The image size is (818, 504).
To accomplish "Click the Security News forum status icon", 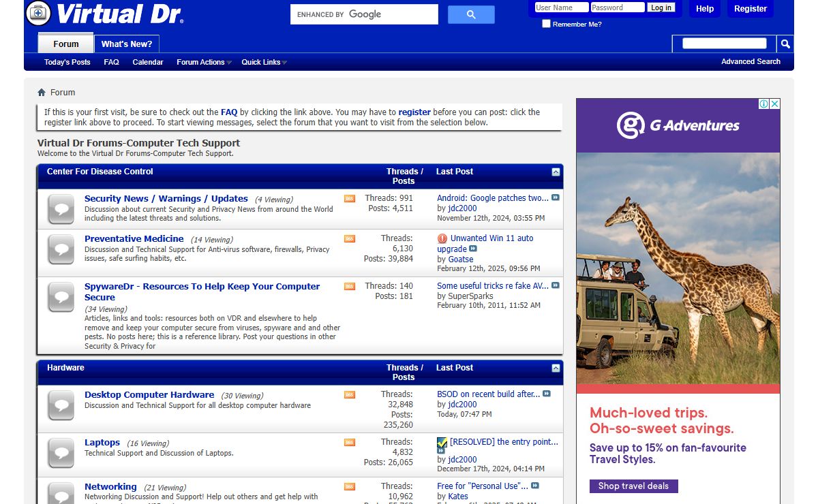I will pyautogui.click(x=61, y=209).
